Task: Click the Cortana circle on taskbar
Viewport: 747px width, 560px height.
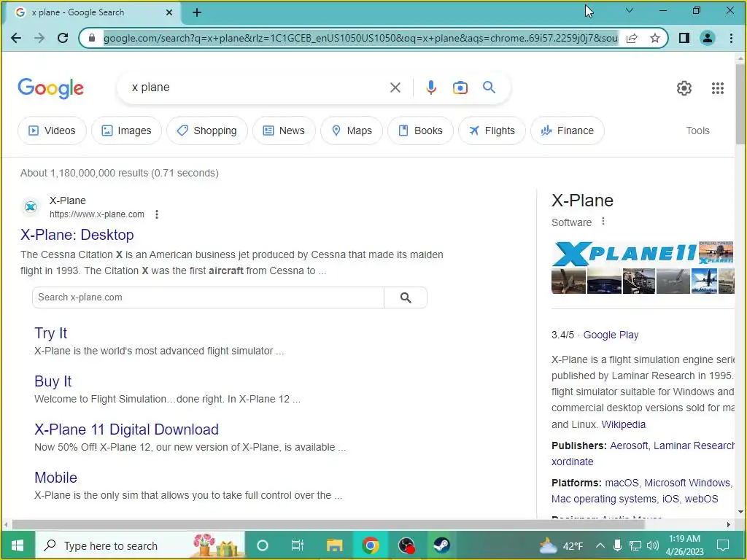Action: click(263, 545)
